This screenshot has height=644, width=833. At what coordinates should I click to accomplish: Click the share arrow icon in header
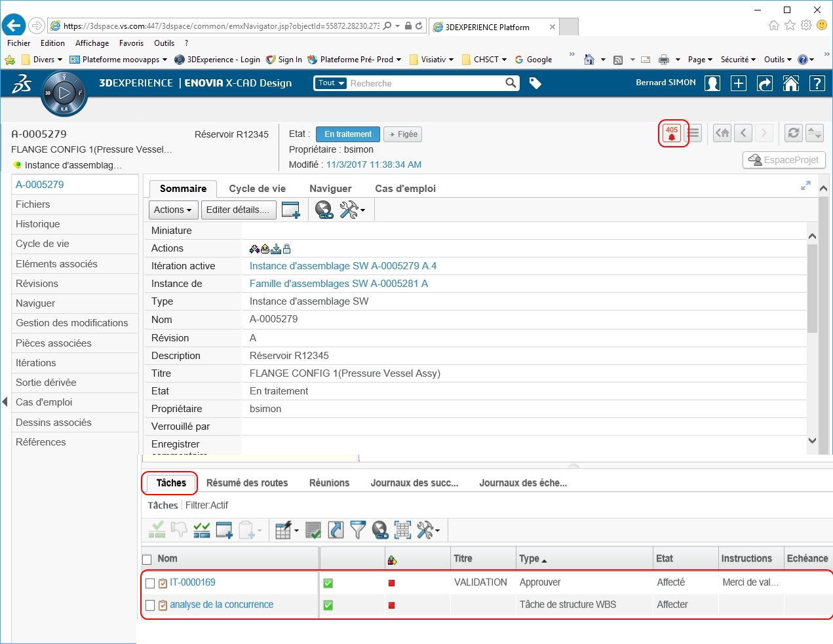pos(765,83)
